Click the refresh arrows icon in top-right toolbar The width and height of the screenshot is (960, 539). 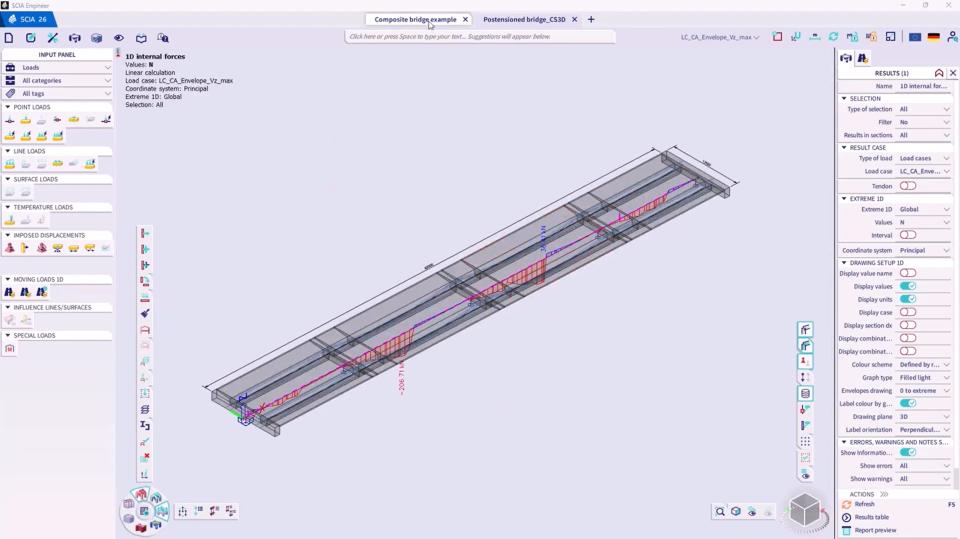point(833,37)
